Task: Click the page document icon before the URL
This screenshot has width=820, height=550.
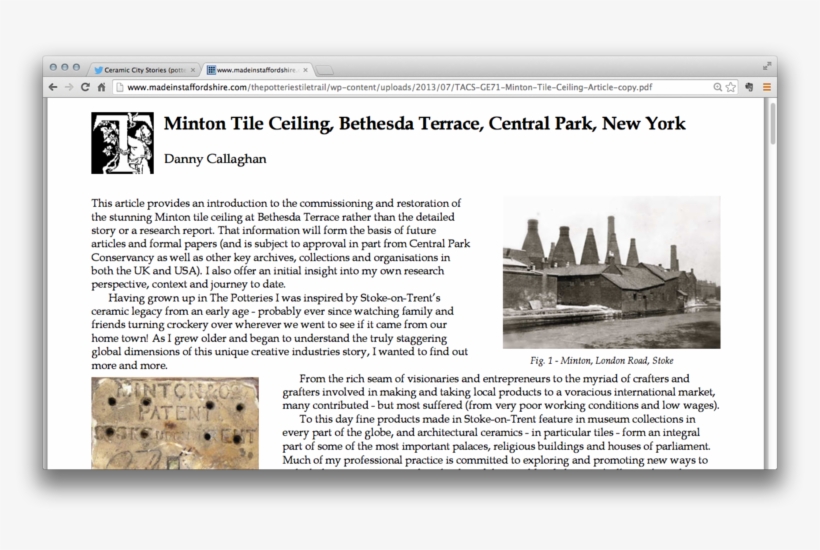Action: (x=120, y=87)
